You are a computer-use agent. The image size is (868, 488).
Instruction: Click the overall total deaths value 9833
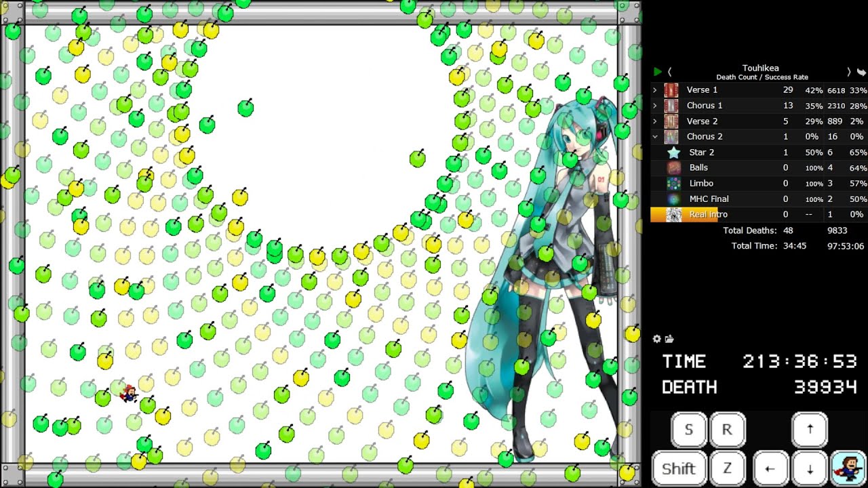point(838,230)
